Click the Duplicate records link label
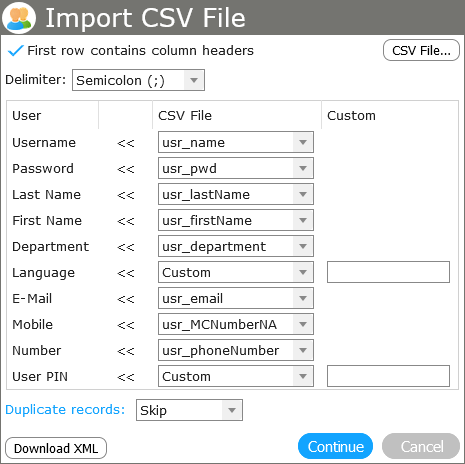This screenshot has width=465, height=464. point(65,410)
